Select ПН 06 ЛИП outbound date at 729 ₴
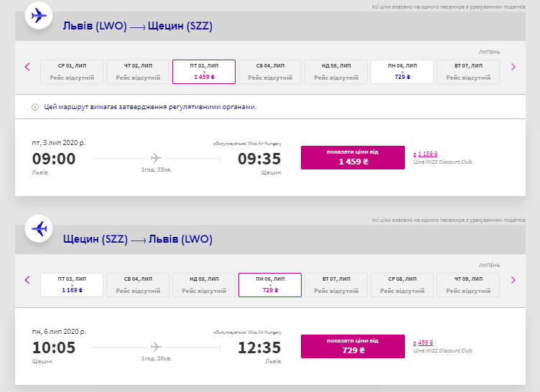 coord(401,71)
